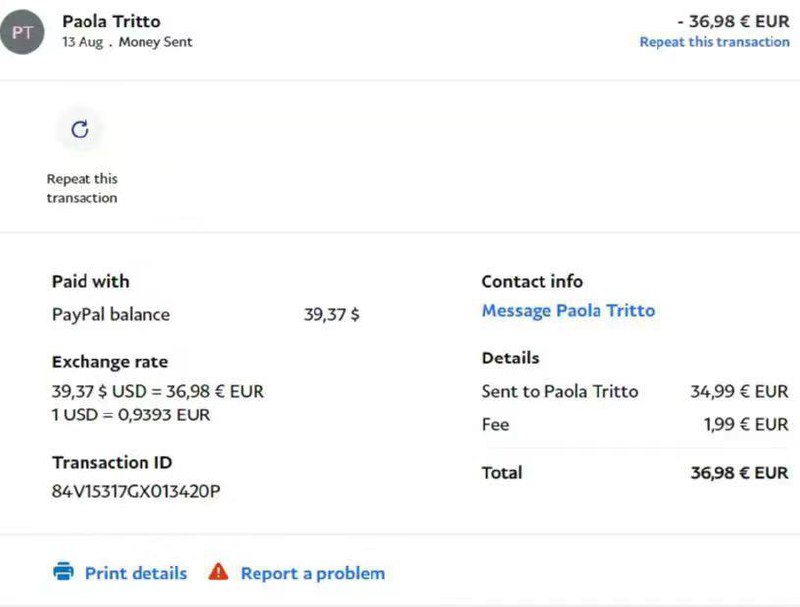Click the Print details link text
800x607 pixels.
[135, 573]
